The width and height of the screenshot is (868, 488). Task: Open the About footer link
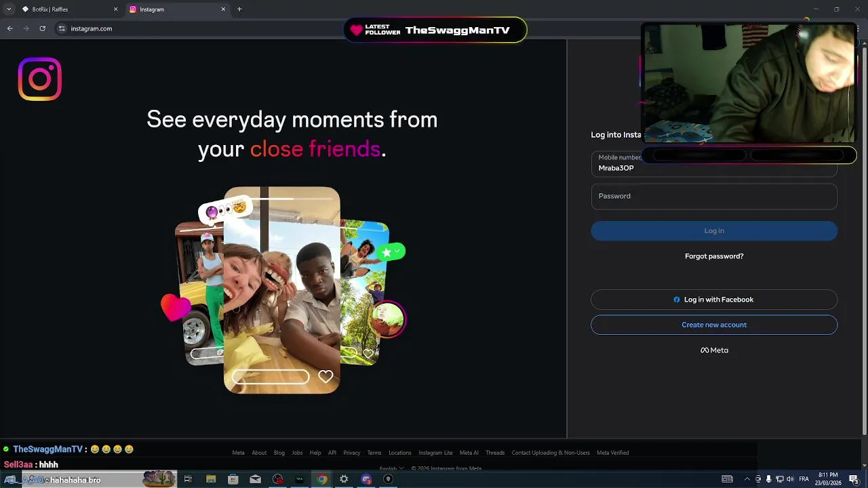(259, 453)
